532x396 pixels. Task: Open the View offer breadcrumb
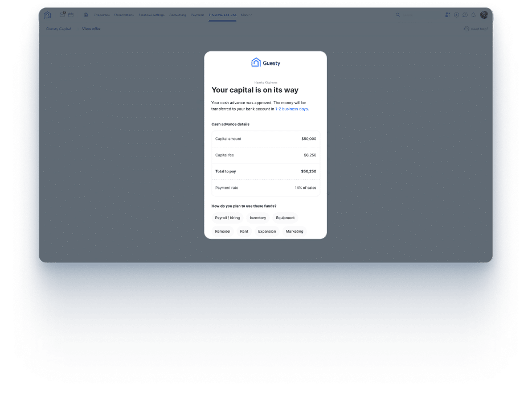coord(91,29)
